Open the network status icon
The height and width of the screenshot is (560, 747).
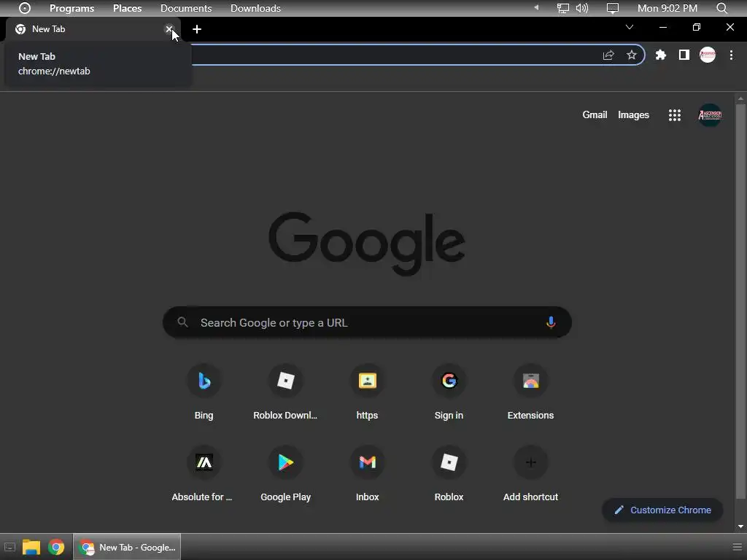(x=563, y=8)
